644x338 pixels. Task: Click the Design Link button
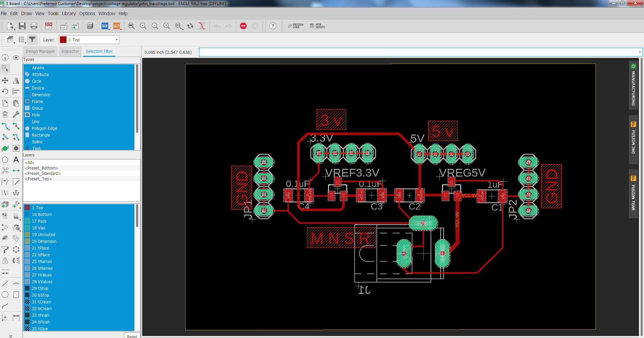296,26
